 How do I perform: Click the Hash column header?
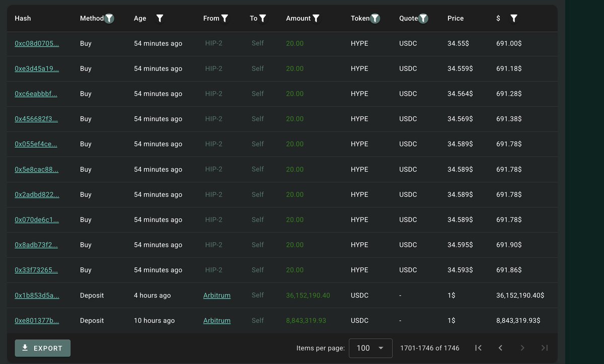click(23, 18)
